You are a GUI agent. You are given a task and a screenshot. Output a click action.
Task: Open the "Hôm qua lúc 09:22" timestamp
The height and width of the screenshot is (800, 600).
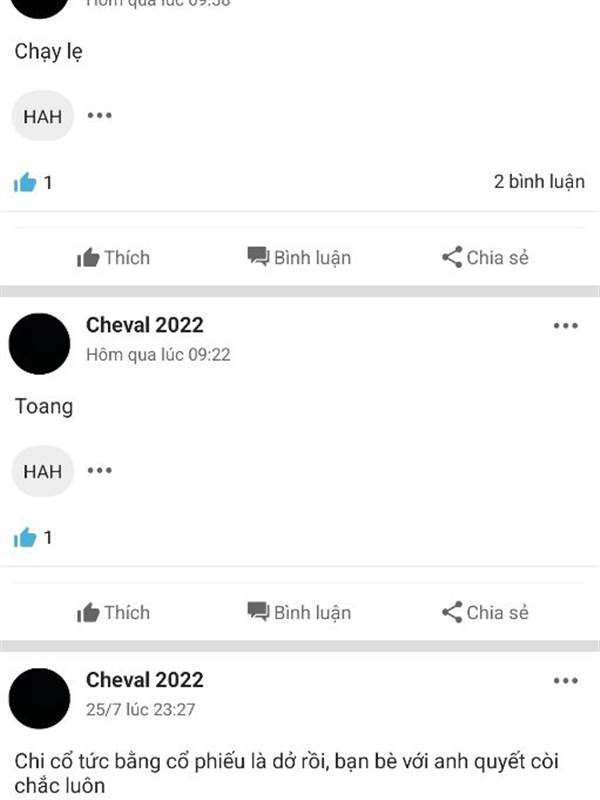click(x=158, y=355)
